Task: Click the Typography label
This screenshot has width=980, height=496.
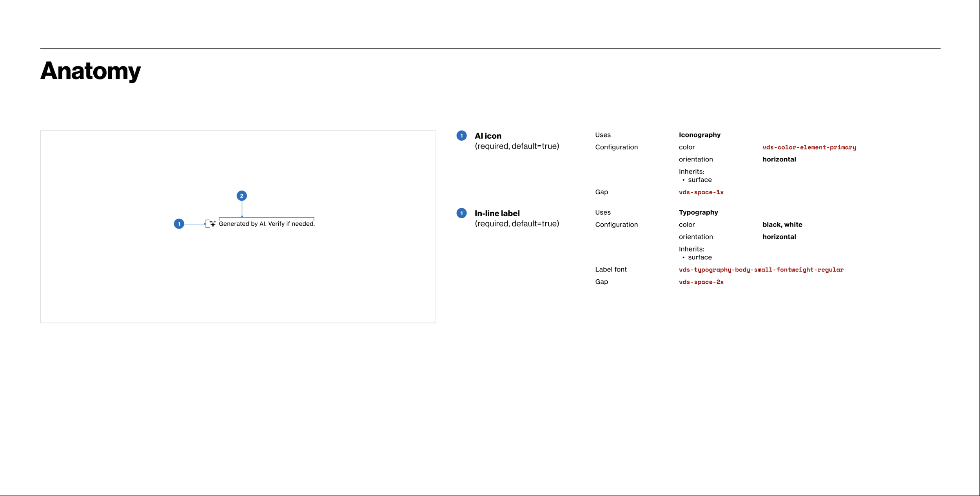Action: tap(698, 212)
